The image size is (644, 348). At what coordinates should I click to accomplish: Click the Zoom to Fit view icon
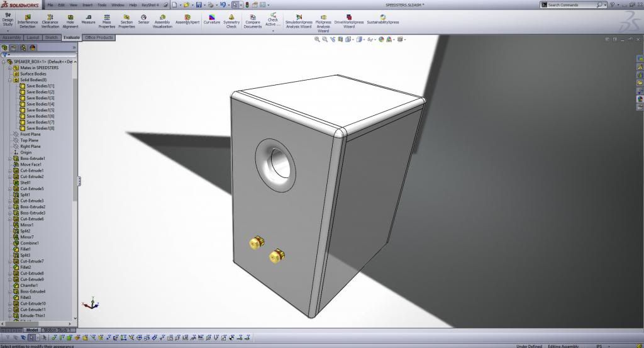(x=317, y=40)
